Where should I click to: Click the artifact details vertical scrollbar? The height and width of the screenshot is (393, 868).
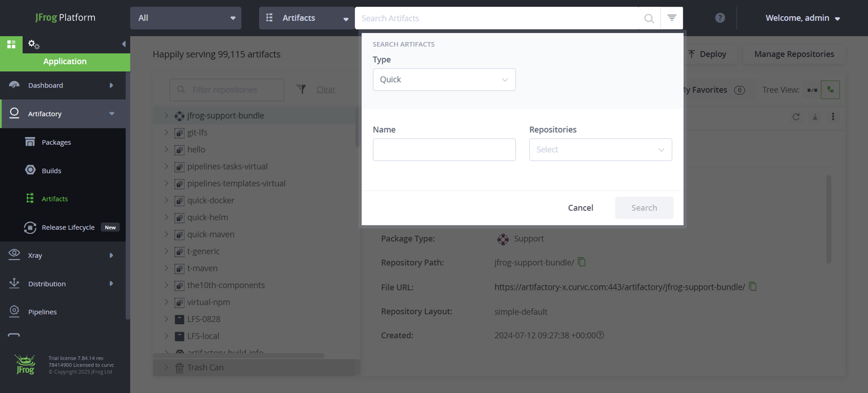829,219
